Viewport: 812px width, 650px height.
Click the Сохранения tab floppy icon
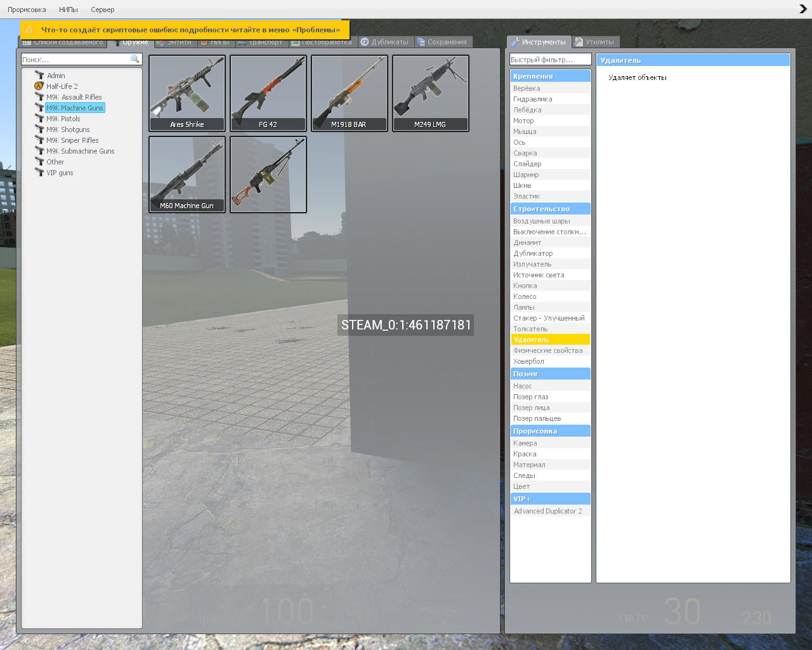point(421,42)
